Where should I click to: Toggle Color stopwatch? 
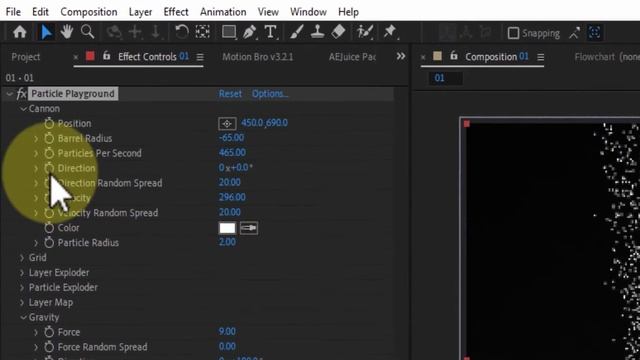(x=49, y=228)
